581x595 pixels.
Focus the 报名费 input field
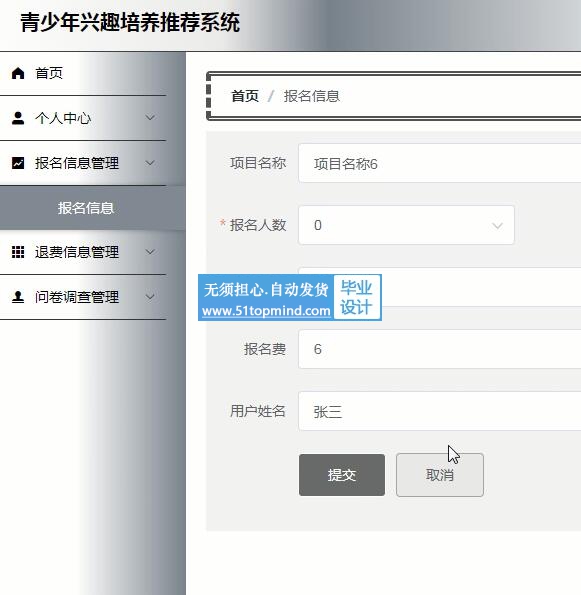coord(440,349)
